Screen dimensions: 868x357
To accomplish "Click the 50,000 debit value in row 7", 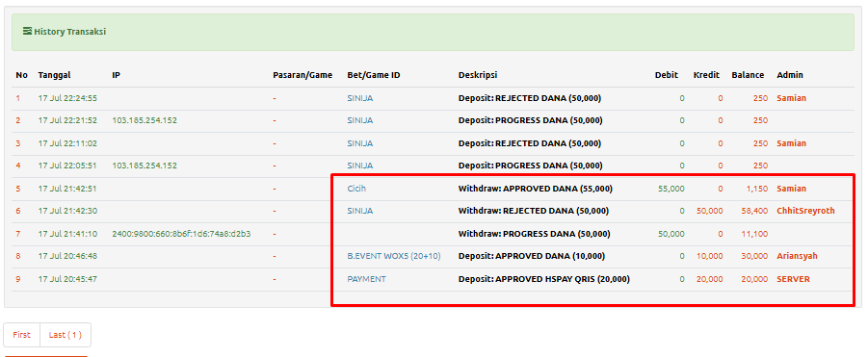I will pos(671,234).
